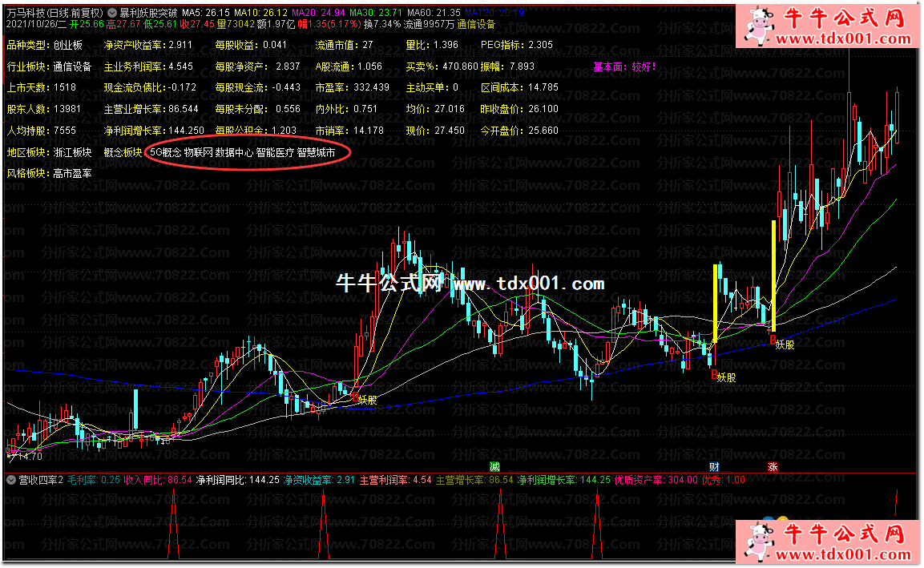This screenshot has height=568, width=924.
Task: Click the green 减 event marker
Action: point(495,467)
